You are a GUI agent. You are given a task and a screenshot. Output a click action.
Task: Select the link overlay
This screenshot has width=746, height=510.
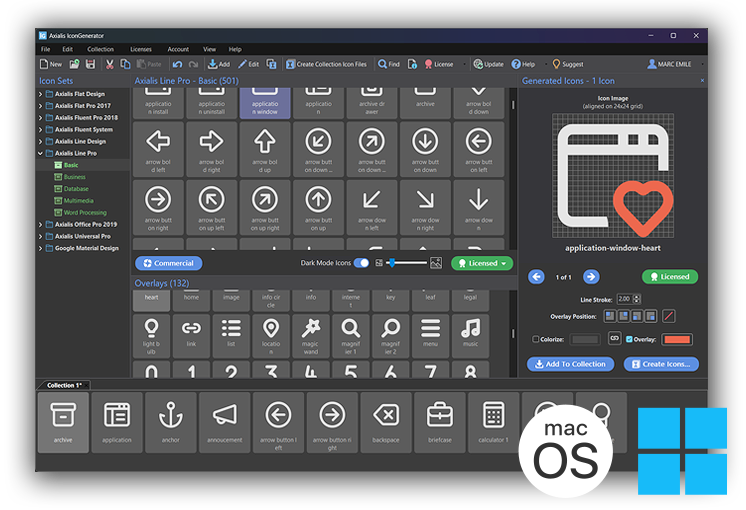(191, 336)
